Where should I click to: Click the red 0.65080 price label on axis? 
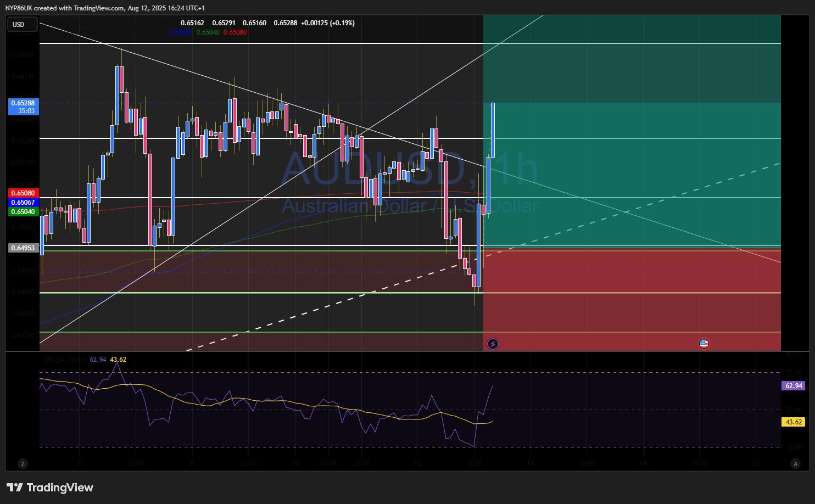click(24, 193)
